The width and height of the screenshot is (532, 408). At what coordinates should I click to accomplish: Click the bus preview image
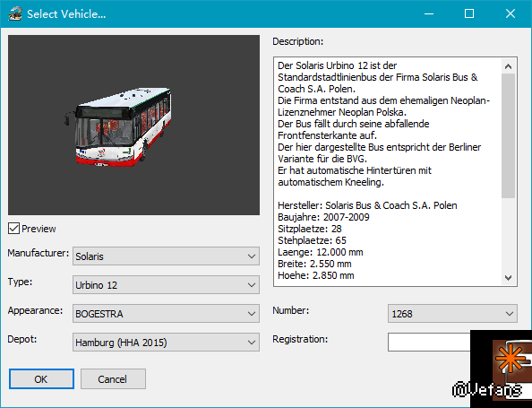(x=133, y=125)
